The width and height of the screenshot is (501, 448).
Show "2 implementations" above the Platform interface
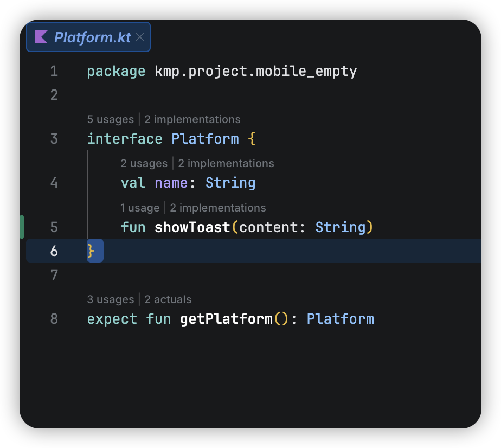[192, 119]
